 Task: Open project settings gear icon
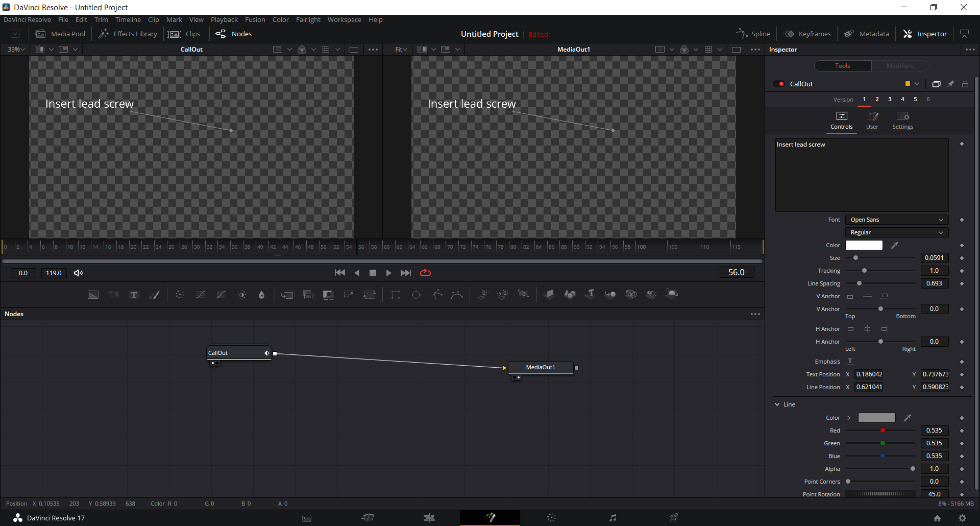pos(962,518)
